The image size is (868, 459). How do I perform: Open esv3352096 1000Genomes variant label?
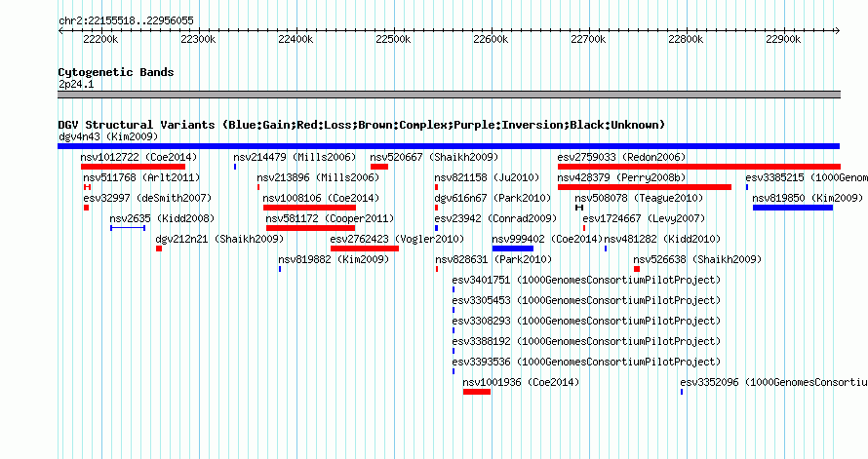click(x=773, y=382)
